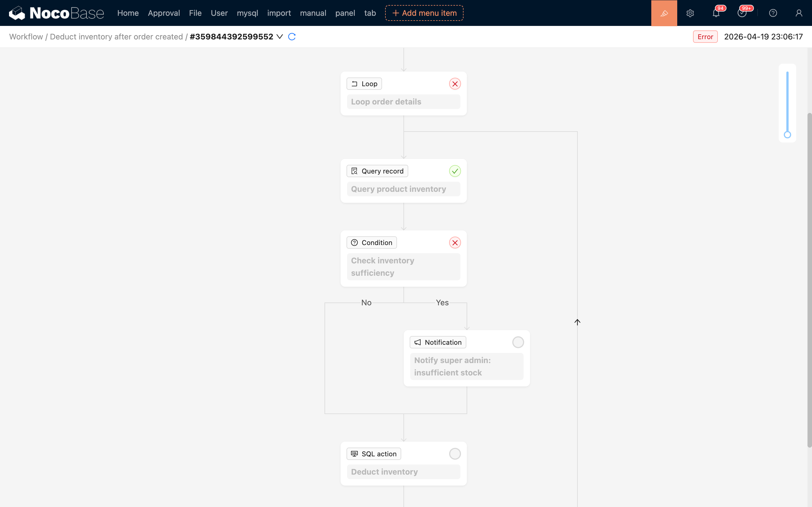
Task: Open the workflow tasks icon with 99+ badge
Action: (742, 13)
